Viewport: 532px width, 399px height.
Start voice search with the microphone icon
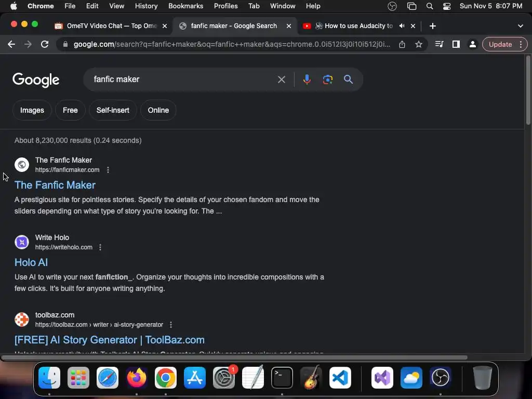click(307, 79)
